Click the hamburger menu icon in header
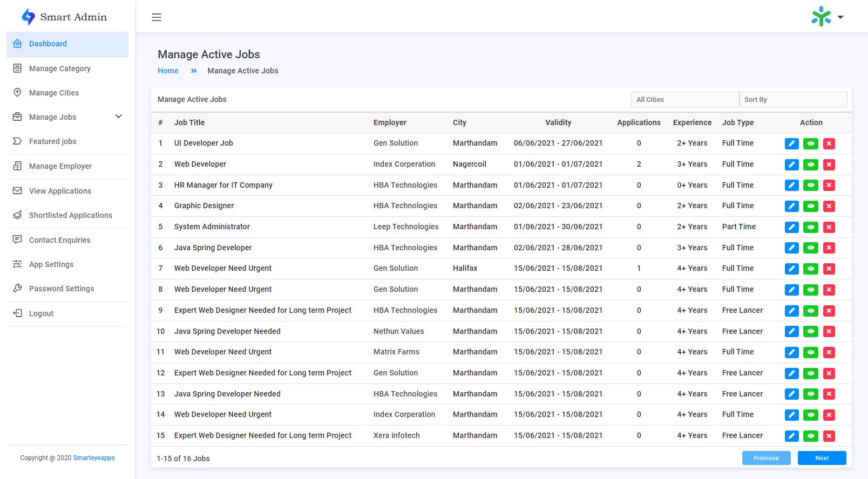 coord(157,17)
